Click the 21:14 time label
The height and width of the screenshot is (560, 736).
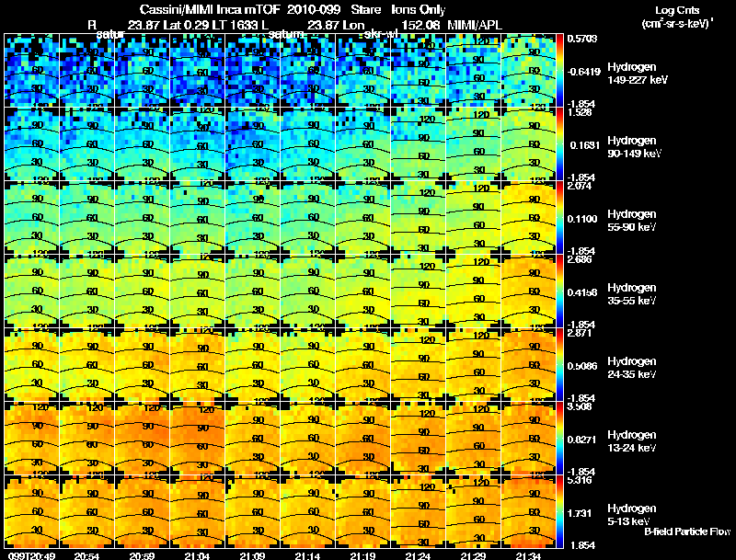[307, 555]
